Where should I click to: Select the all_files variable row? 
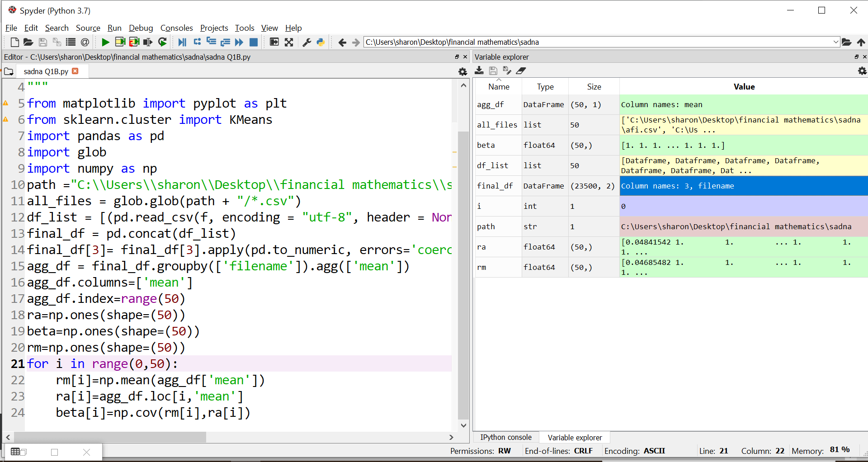click(671, 125)
